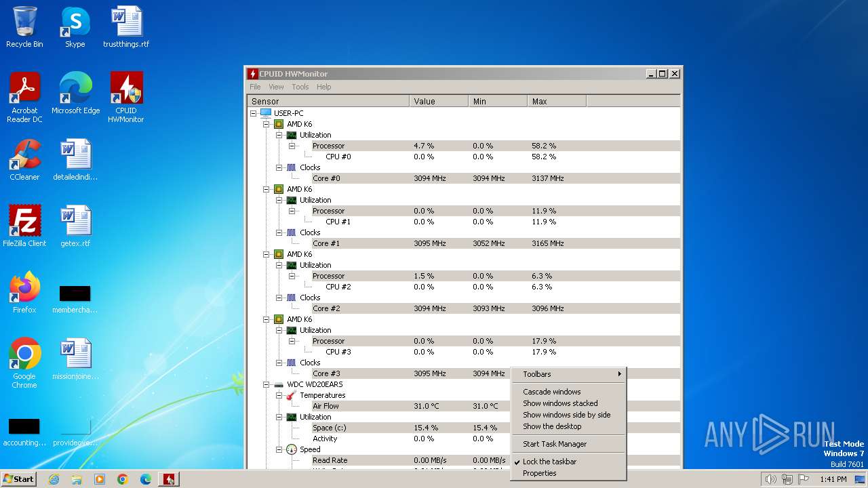Open the View menu in HWMonitor

pos(276,87)
